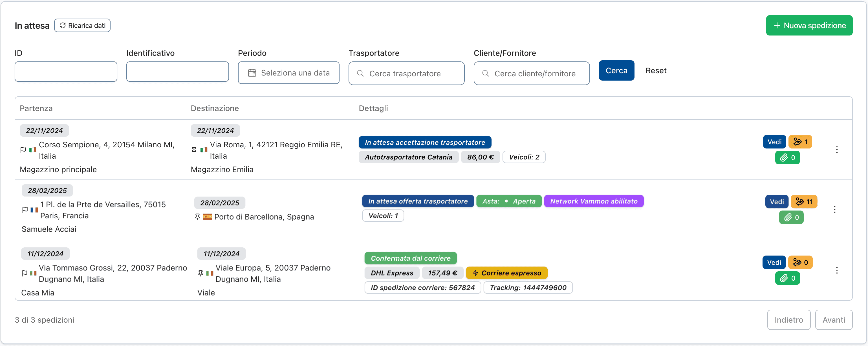
Task: Click the Destinazione column header
Action: pos(215,108)
